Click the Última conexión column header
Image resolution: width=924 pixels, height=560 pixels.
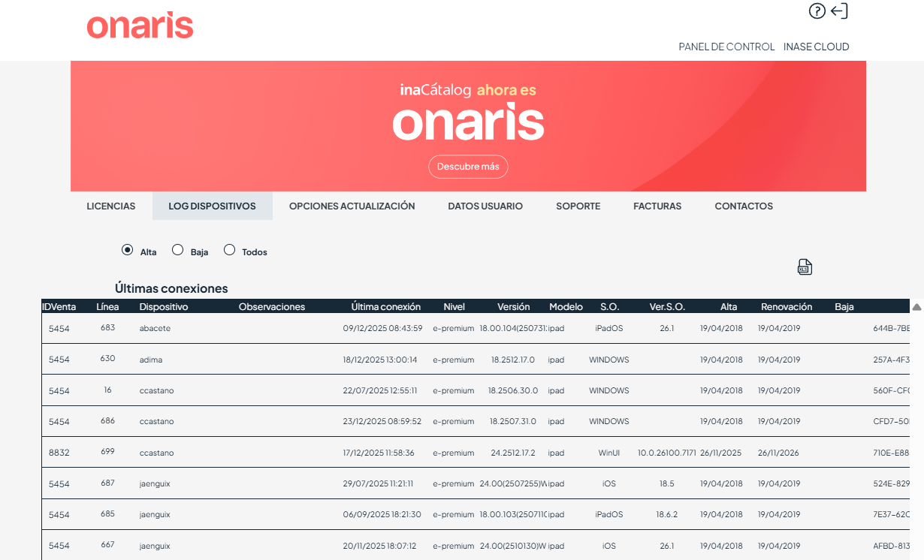point(386,306)
